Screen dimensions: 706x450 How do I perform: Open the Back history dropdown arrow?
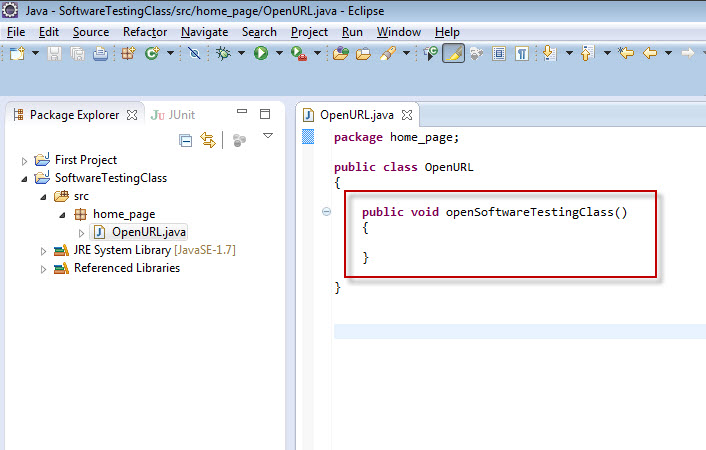pos(668,53)
